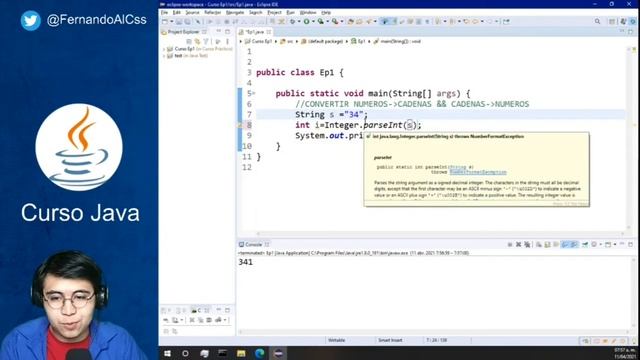Select the Project Explorer tab
This screenshot has width=640, height=360.
(x=184, y=32)
